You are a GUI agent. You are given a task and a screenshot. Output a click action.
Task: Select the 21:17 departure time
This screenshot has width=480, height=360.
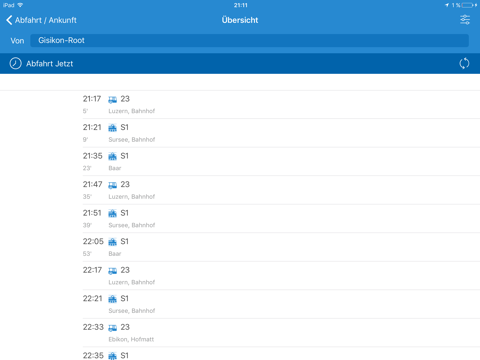tap(92, 99)
